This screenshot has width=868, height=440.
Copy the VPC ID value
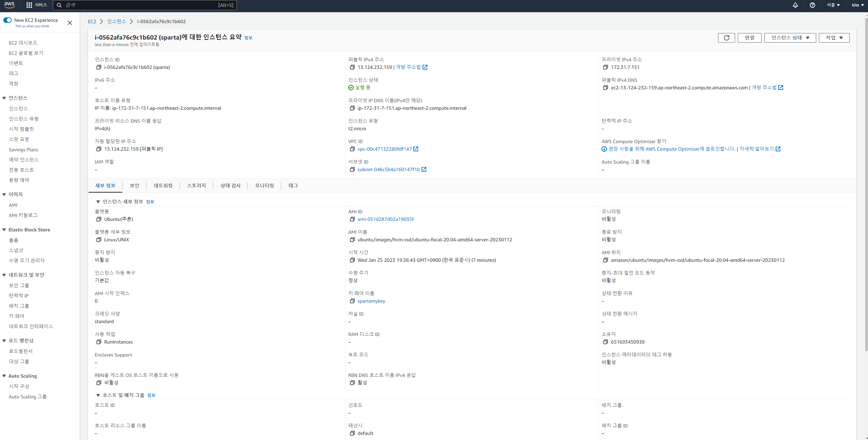point(352,149)
